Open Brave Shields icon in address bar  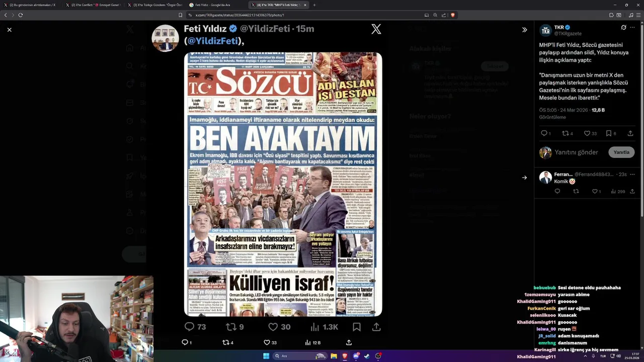453,15
